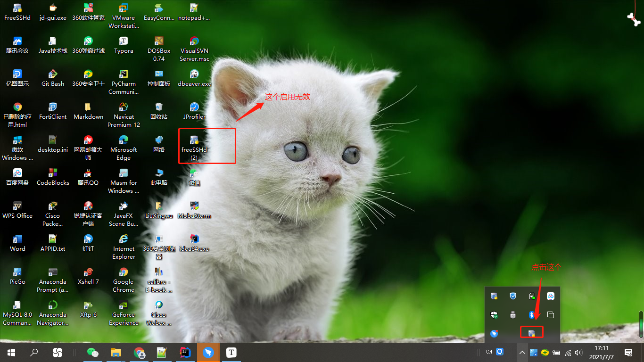Click the bone widget in the desktop corner
The image size is (644, 362).
[634, 19]
